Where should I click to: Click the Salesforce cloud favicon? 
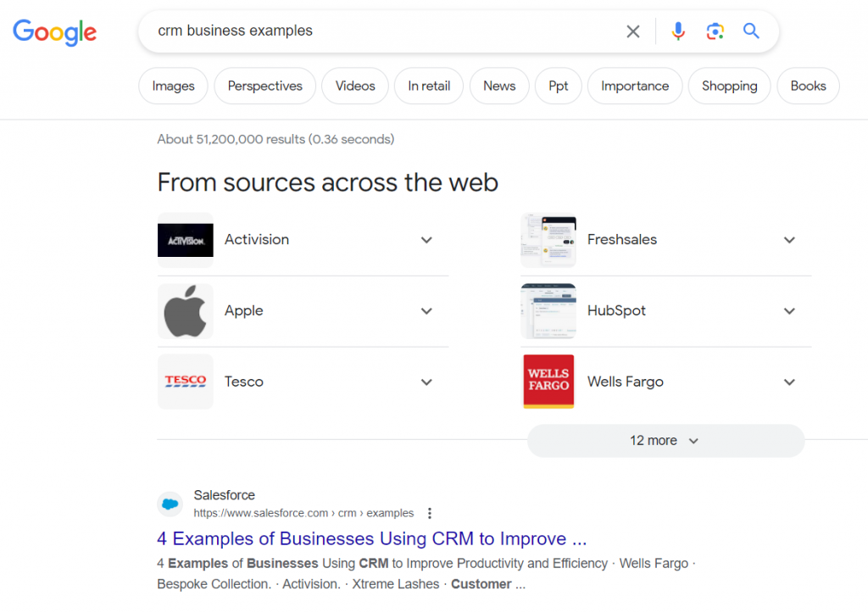[170, 504]
